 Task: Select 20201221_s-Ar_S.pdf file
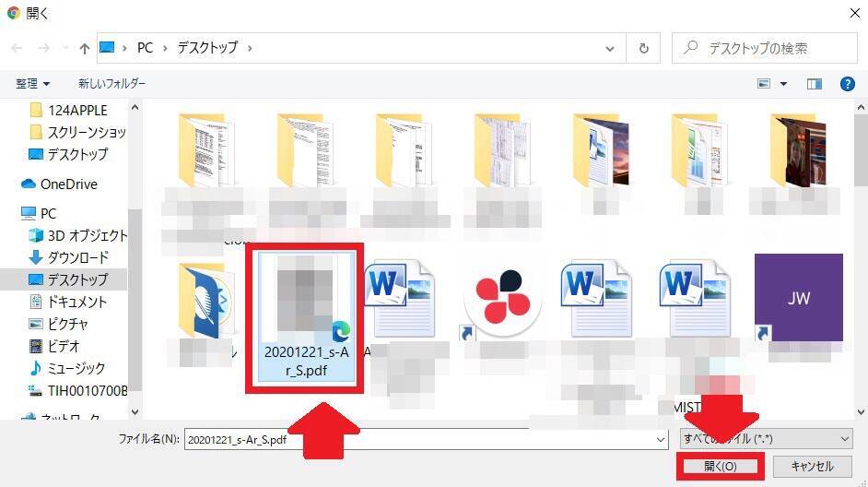pyautogui.click(x=306, y=317)
